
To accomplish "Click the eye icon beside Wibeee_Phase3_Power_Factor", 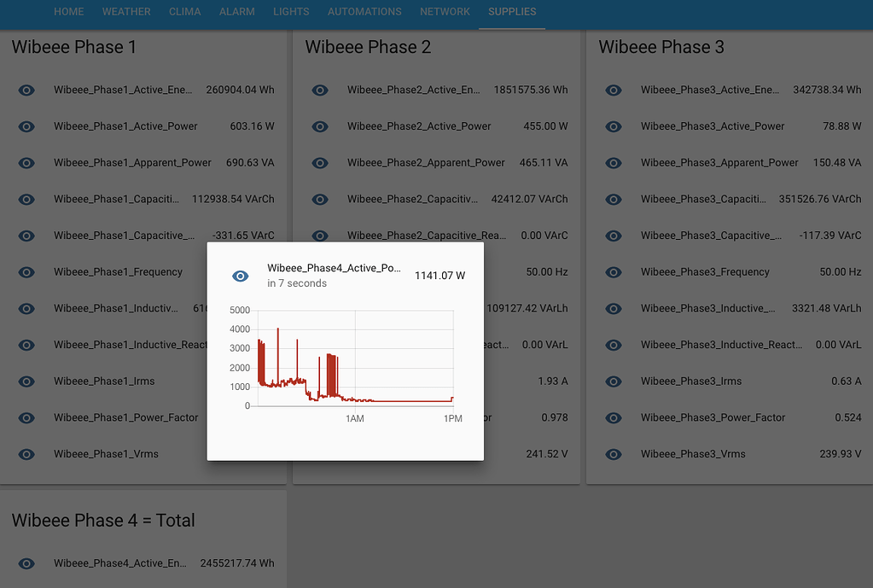I will (614, 417).
